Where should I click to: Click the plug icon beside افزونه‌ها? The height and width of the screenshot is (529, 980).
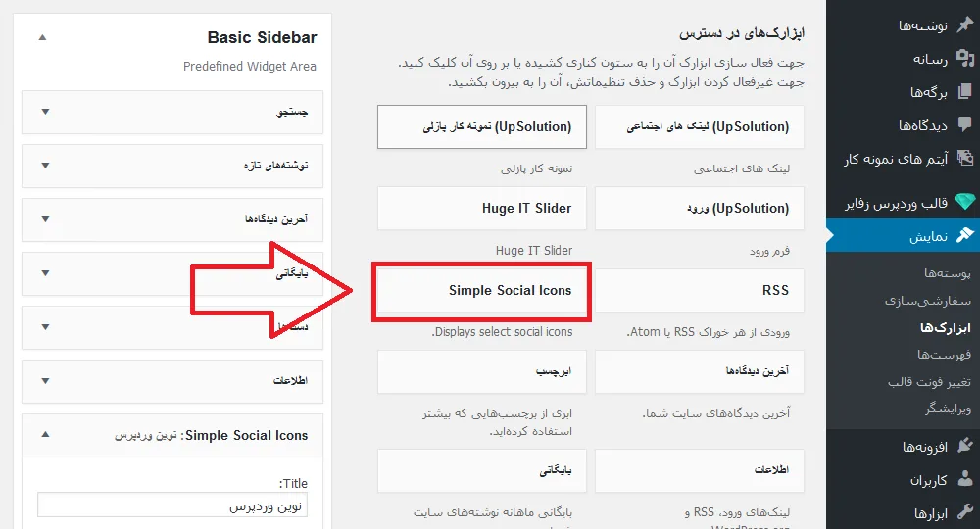click(x=965, y=446)
